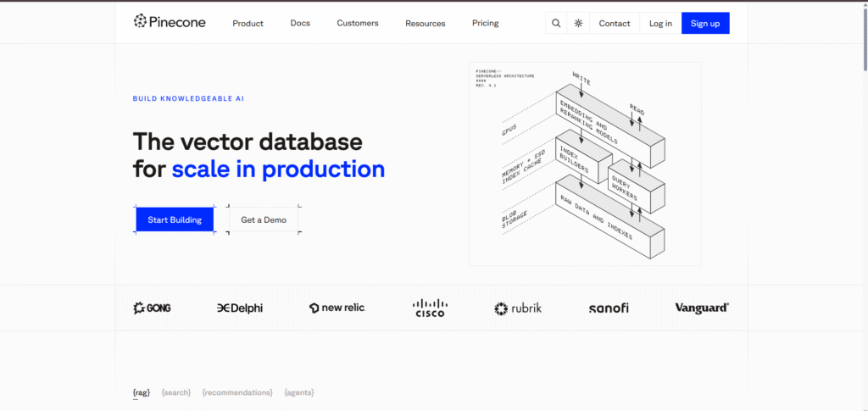Toggle the light/dark theme sun icon
The height and width of the screenshot is (411, 868).
click(578, 23)
